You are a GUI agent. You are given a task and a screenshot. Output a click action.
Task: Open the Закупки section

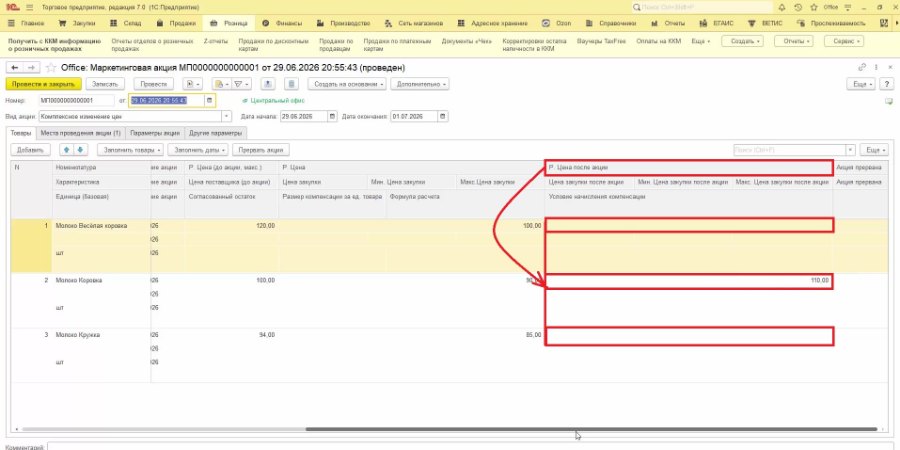pos(77,24)
